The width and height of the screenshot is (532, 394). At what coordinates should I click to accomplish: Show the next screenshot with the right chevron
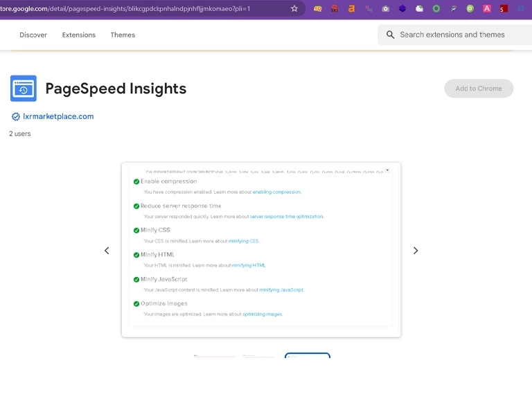pyautogui.click(x=416, y=251)
